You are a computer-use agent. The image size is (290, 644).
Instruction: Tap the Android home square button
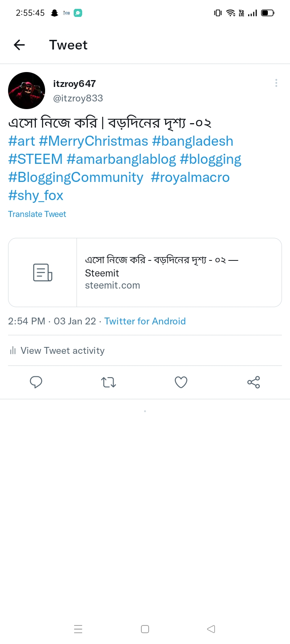(x=145, y=629)
